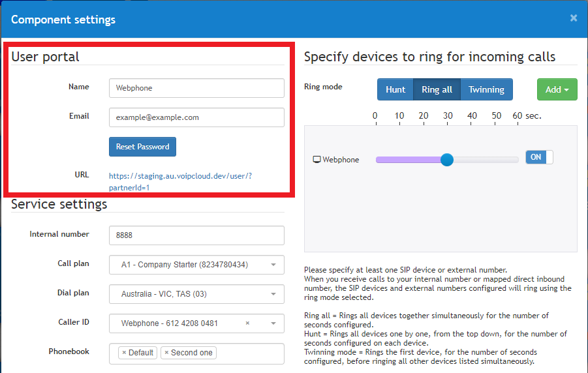Click the empty space in the Phonebook field
This screenshot has height=373, width=588.
click(250, 353)
